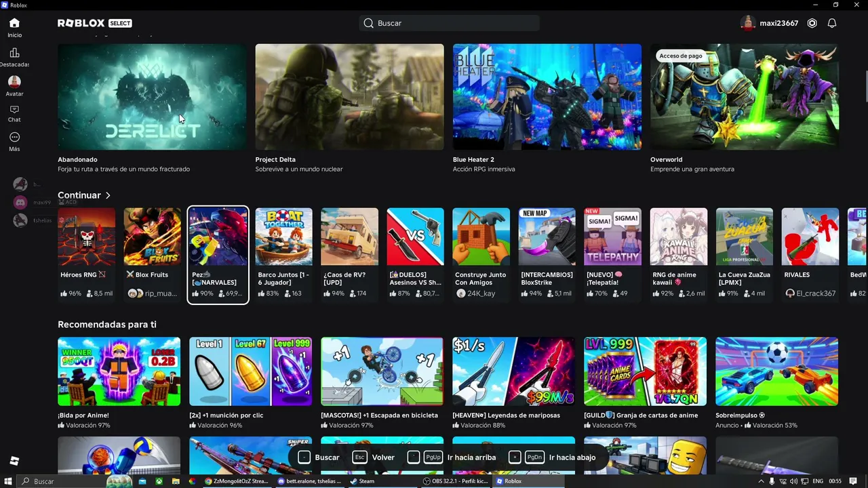The image size is (868, 488).
Task: Click the PgDn key hint icon
Action: [x=534, y=457]
